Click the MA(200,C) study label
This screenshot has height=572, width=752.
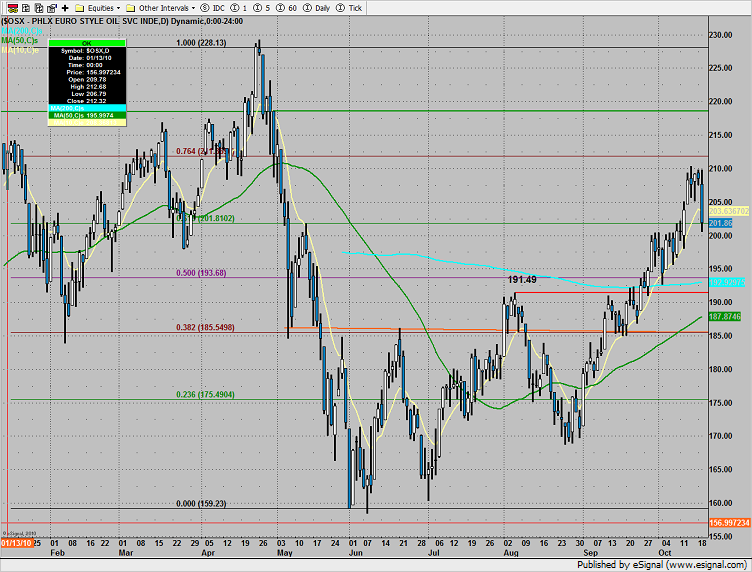(x=19, y=31)
